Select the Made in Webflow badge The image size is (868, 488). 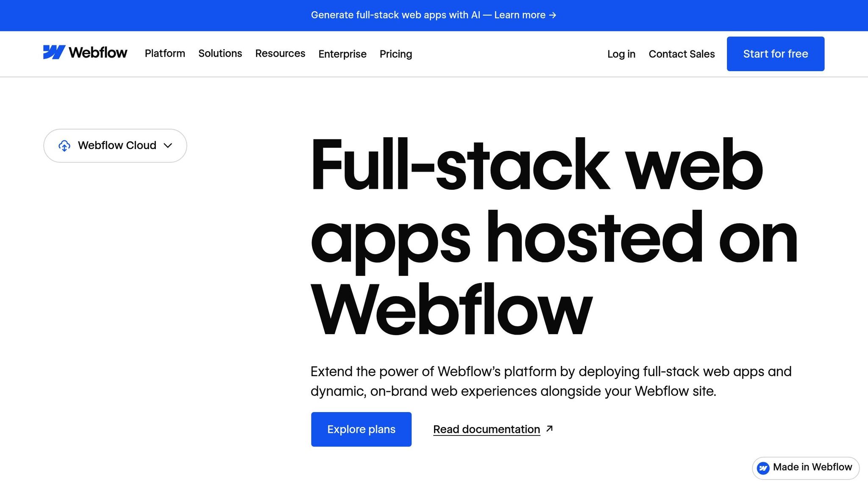pyautogui.click(x=805, y=468)
